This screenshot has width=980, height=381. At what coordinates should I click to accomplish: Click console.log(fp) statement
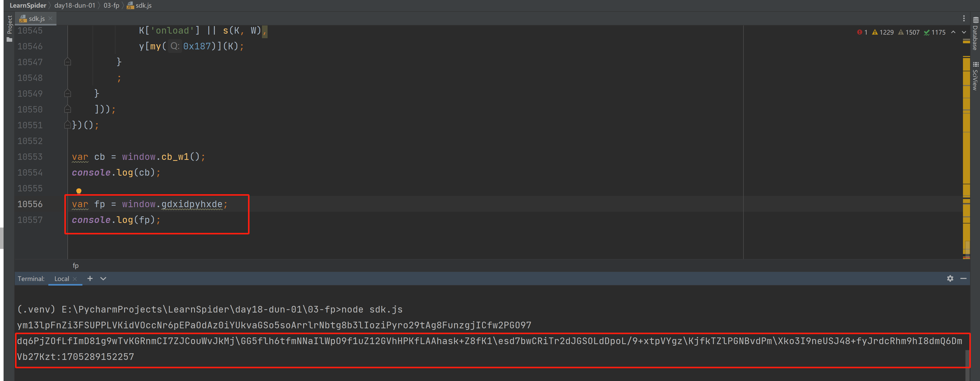pyautogui.click(x=116, y=220)
